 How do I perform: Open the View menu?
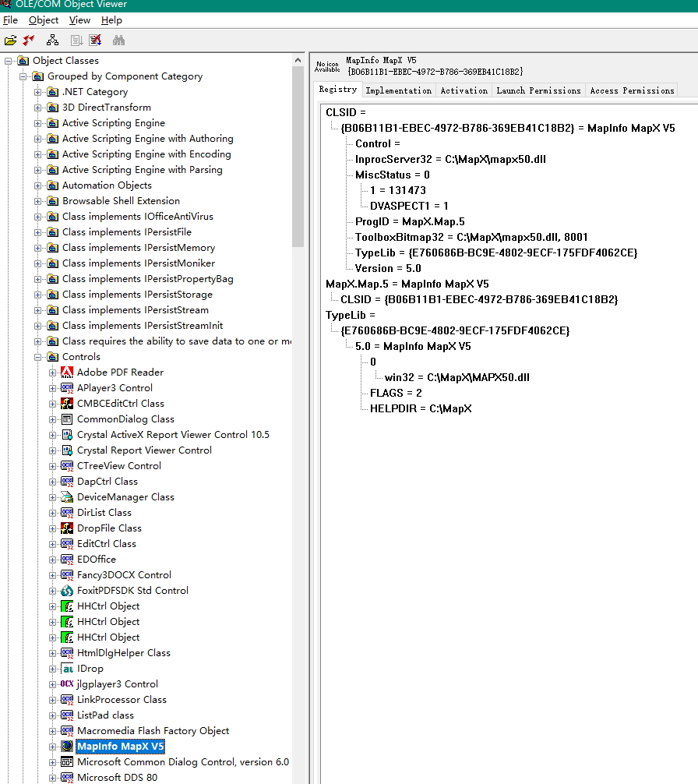click(x=79, y=20)
